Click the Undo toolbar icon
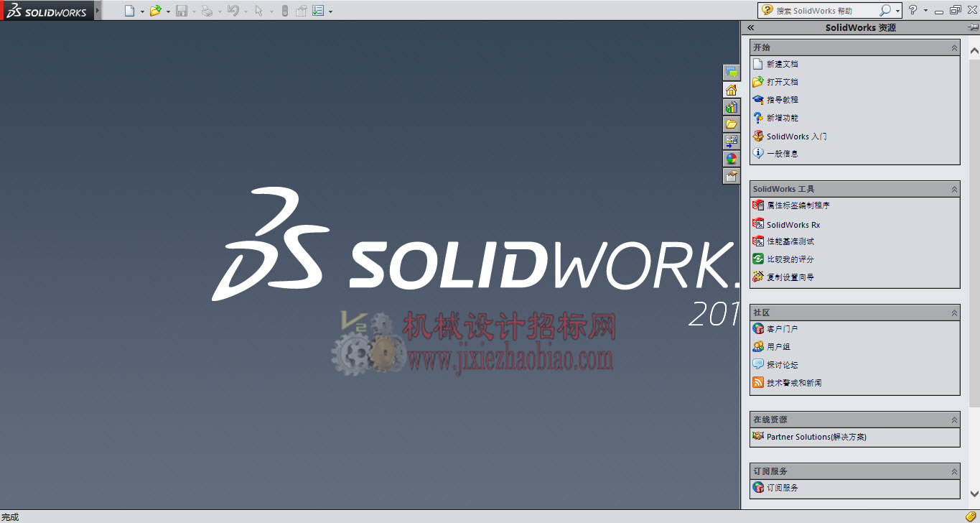The image size is (980, 523). point(233,11)
